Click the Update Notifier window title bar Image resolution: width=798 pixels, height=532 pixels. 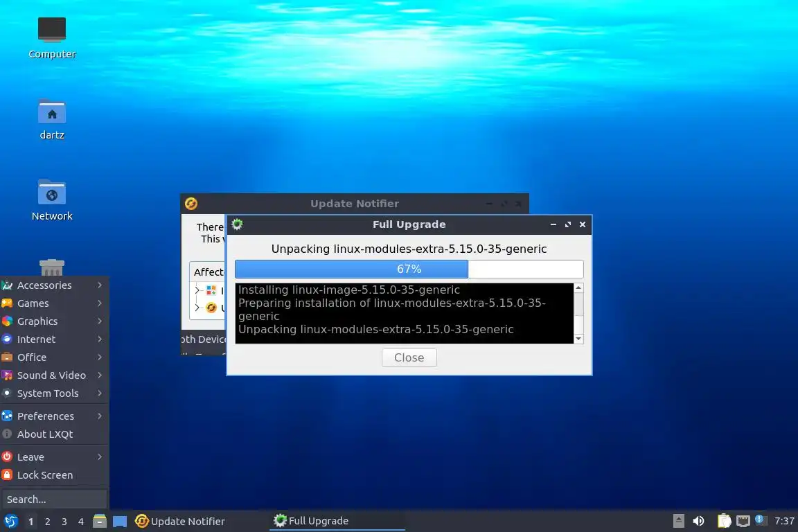(x=355, y=204)
